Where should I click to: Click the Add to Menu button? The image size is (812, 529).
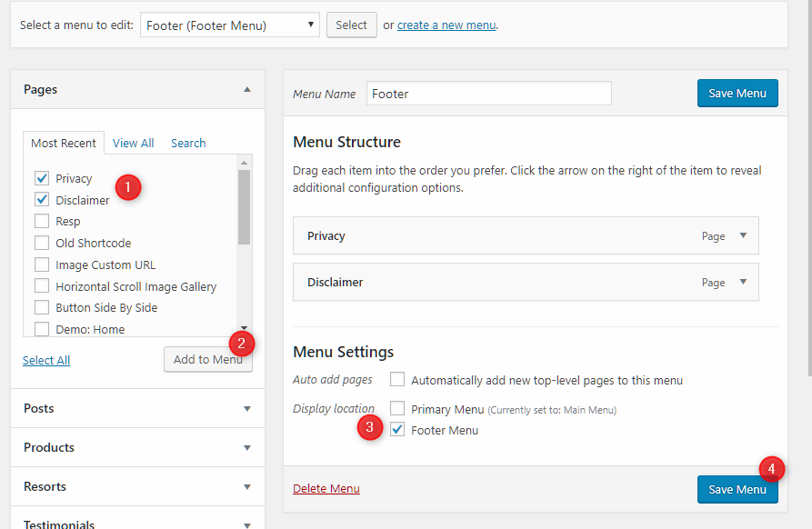point(207,359)
